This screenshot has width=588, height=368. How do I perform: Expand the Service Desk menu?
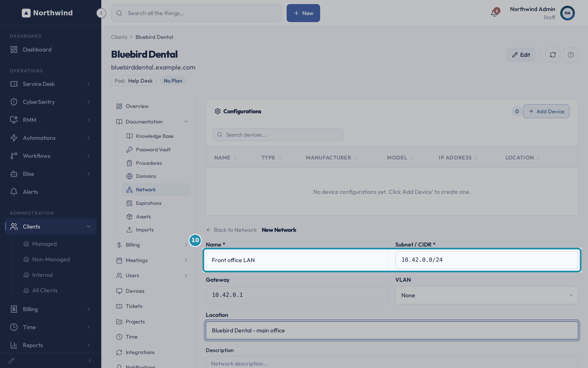[51, 84]
